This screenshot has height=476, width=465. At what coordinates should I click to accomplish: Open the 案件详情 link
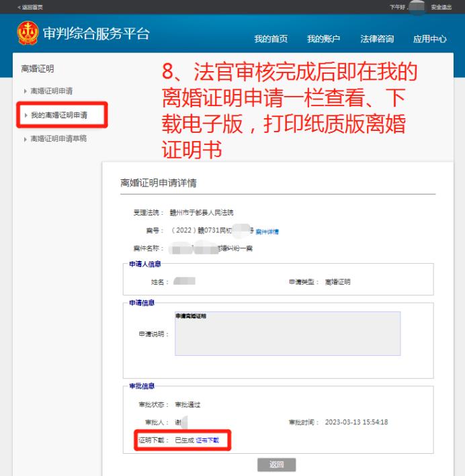pyautogui.click(x=267, y=232)
